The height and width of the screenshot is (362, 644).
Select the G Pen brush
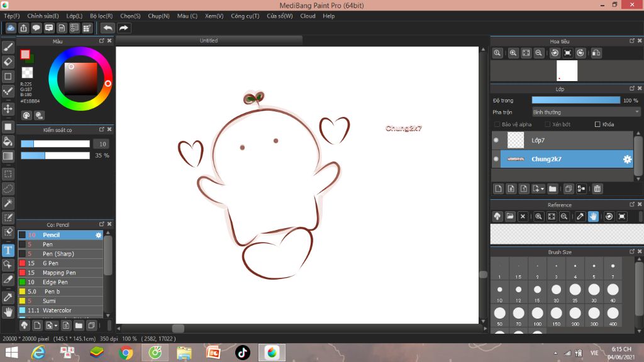(x=60, y=263)
